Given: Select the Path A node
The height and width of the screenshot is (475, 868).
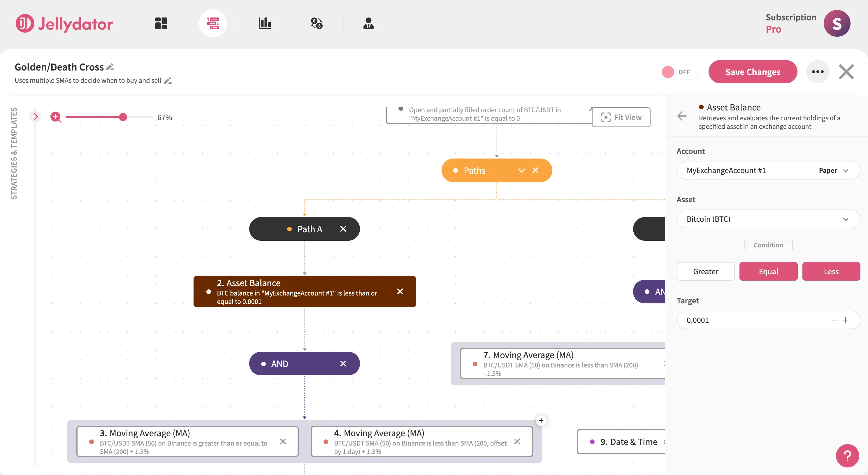Looking at the screenshot, I should (x=304, y=229).
